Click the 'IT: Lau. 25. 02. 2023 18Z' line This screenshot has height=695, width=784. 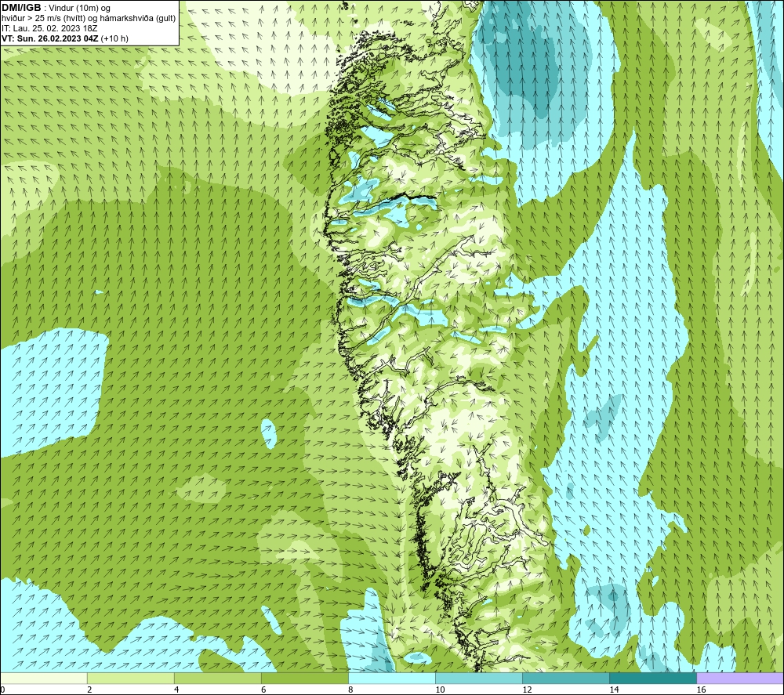coord(49,28)
